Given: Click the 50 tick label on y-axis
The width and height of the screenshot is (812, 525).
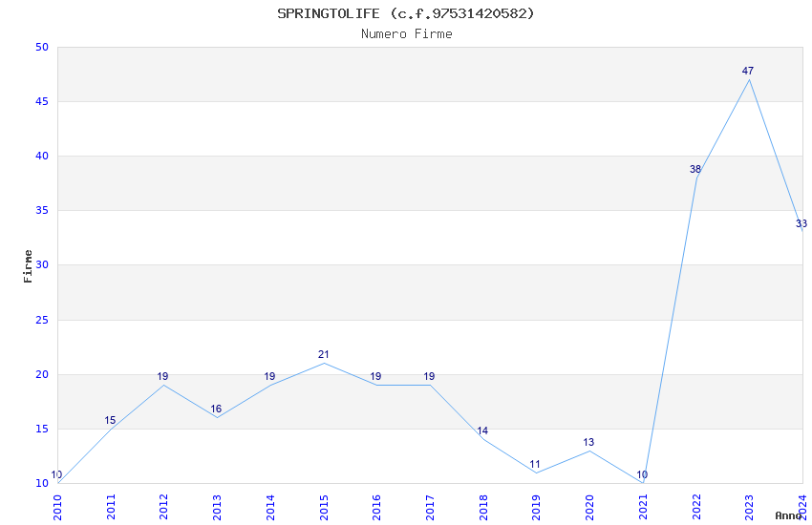Looking at the screenshot, I should coord(41,47).
